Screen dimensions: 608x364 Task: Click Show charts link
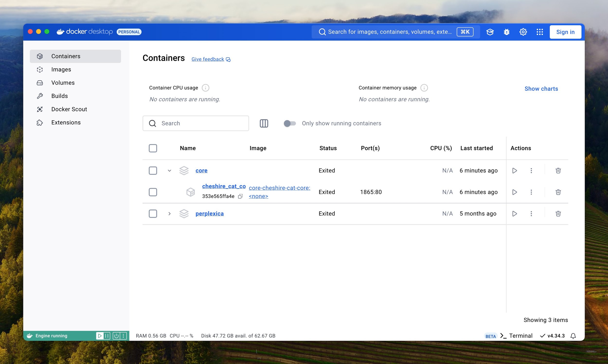[541, 89]
